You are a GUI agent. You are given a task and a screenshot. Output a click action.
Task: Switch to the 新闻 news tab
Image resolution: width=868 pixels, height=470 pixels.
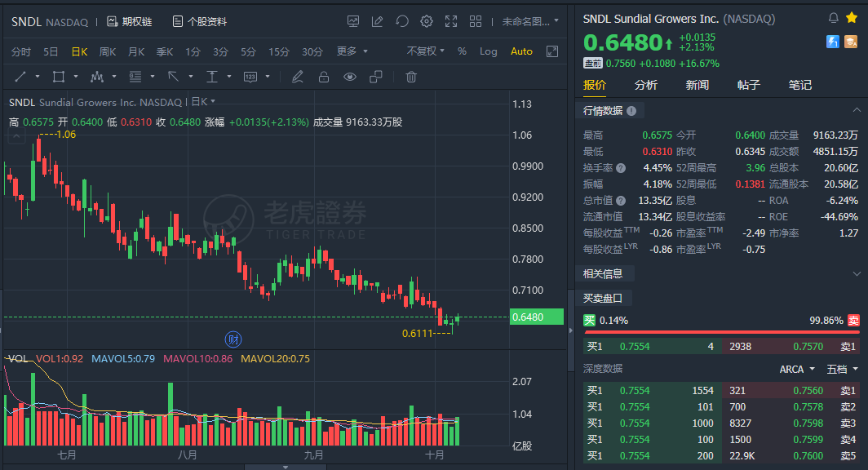(697, 85)
